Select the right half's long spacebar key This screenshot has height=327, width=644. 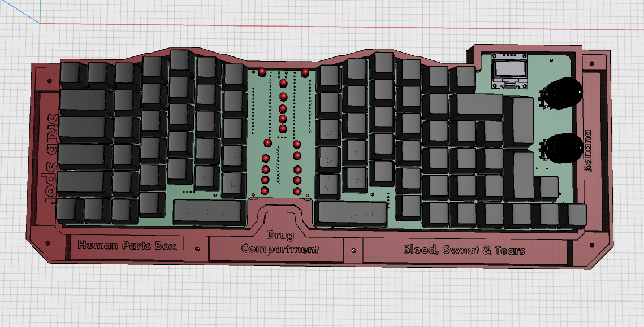tap(351, 214)
